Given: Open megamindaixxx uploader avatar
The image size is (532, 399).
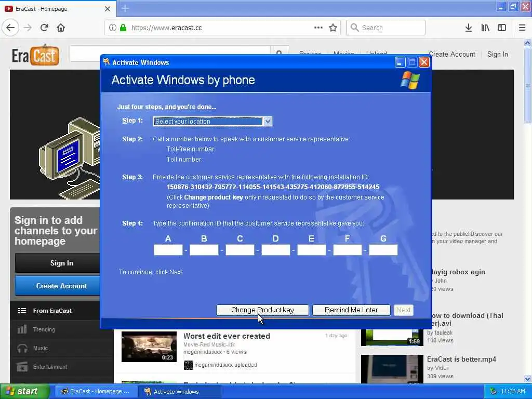Looking at the screenshot, I should (188, 365).
